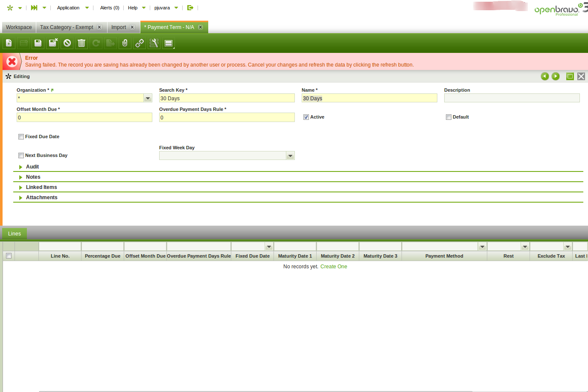Open the Application menu

click(68, 8)
